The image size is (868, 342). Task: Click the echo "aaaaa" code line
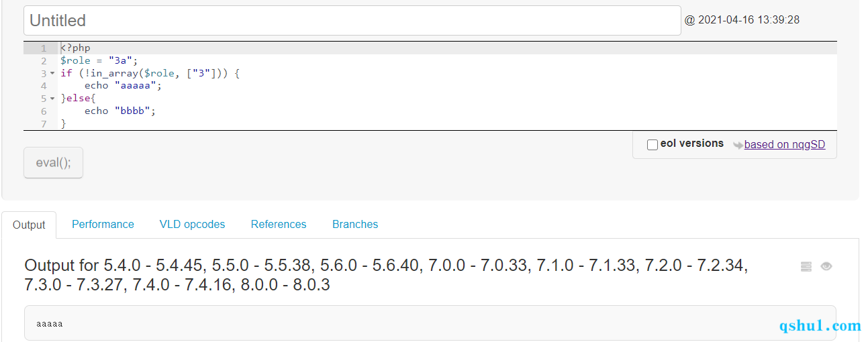click(123, 86)
